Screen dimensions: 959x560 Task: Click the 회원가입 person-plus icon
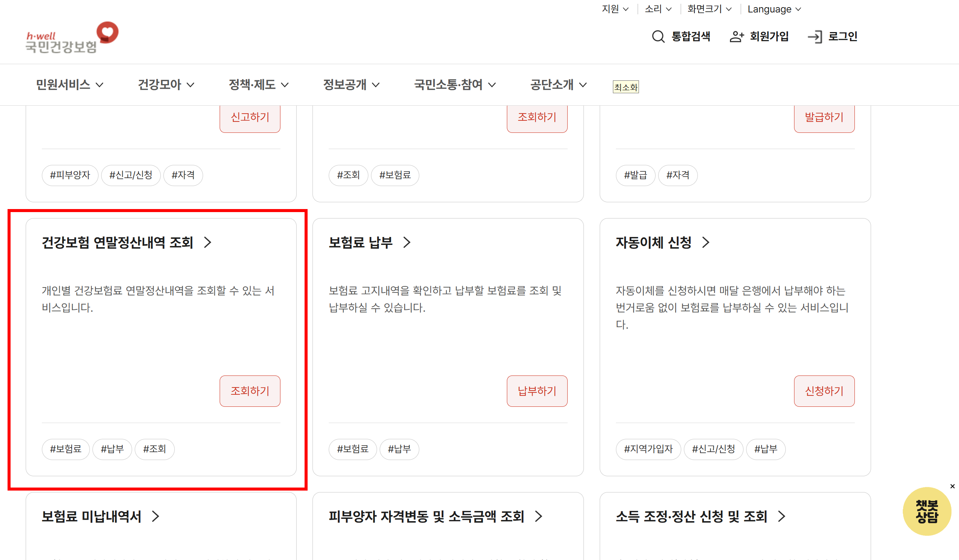[736, 37]
